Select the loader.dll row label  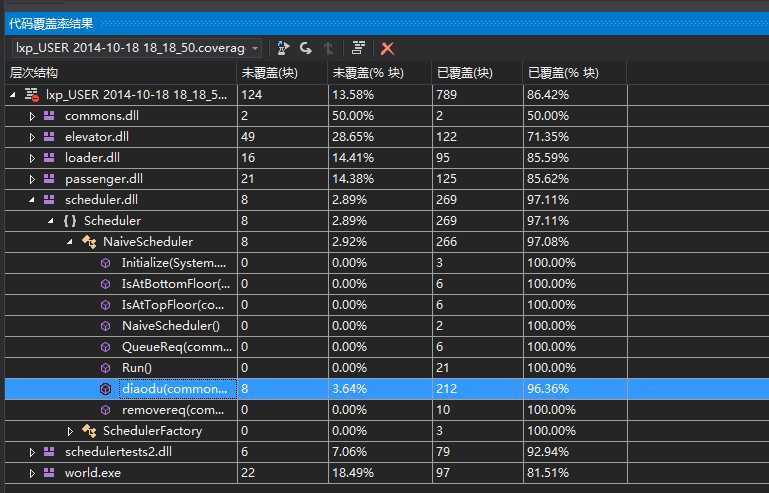[92, 157]
